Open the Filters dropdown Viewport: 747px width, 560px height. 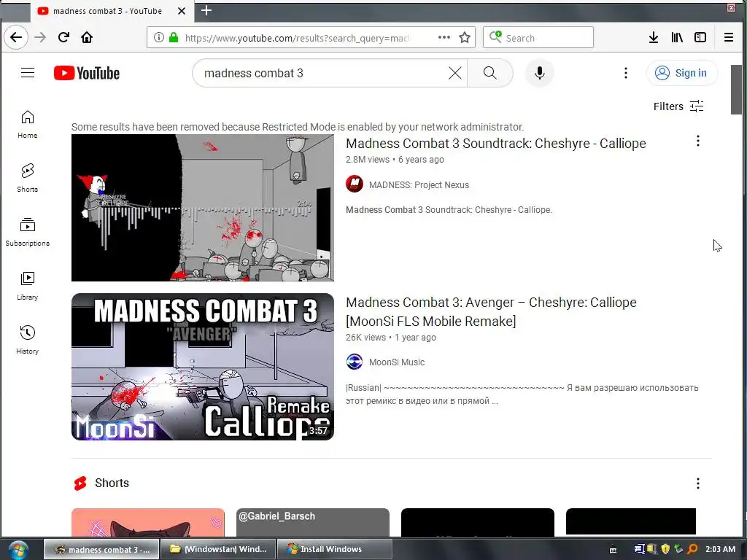tap(678, 106)
